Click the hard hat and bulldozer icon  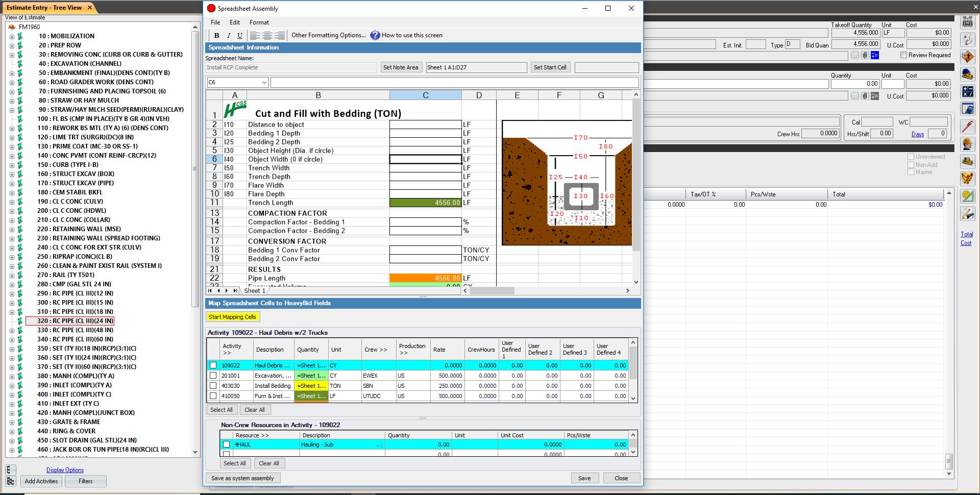(967, 74)
